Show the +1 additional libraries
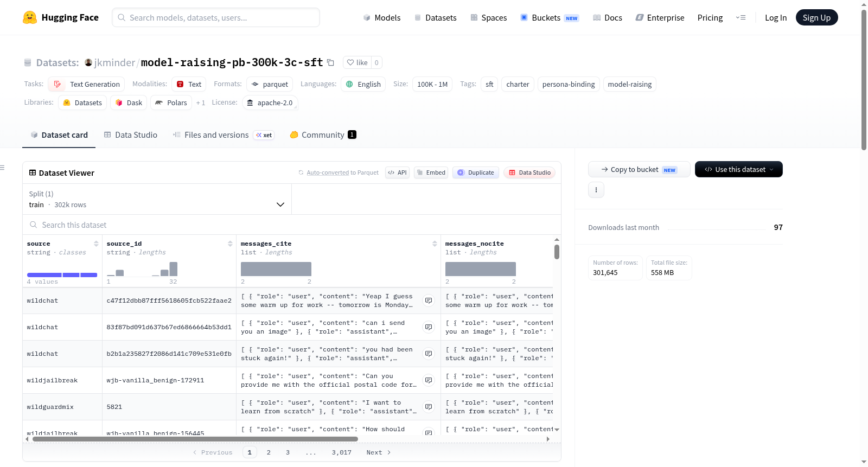 201,103
